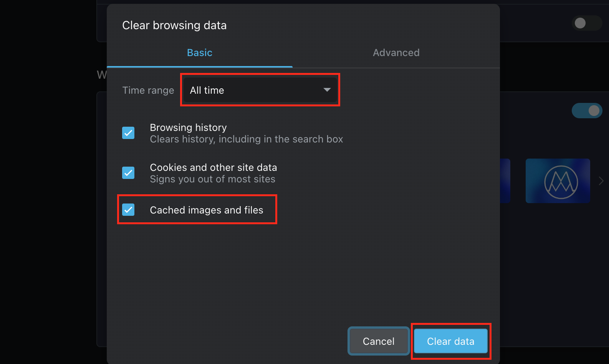Click the right chevron next to thumbnails
The width and height of the screenshot is (609, 364).
(x=601, y=181)
